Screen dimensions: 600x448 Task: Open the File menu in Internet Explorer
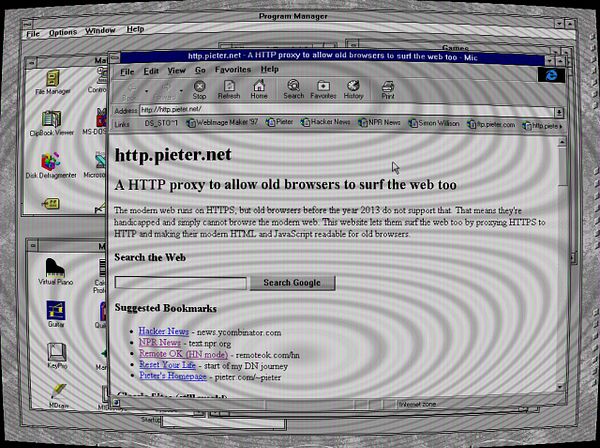tap(127, 72)
